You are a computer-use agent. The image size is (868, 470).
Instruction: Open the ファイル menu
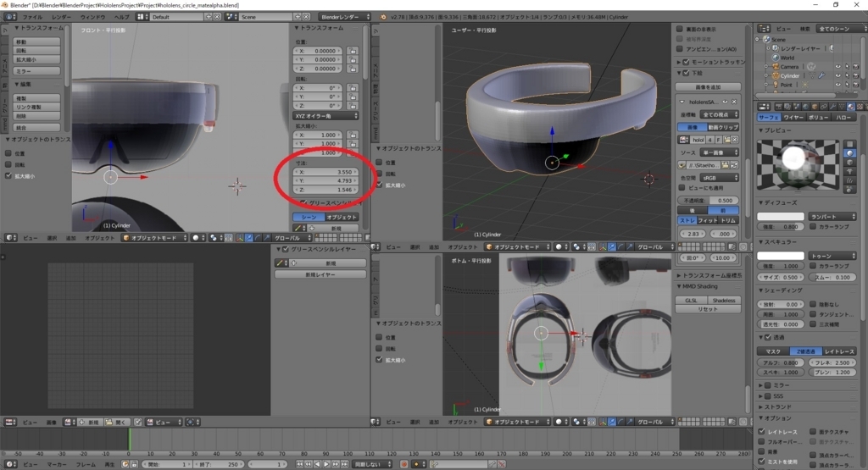pos(32,17)
